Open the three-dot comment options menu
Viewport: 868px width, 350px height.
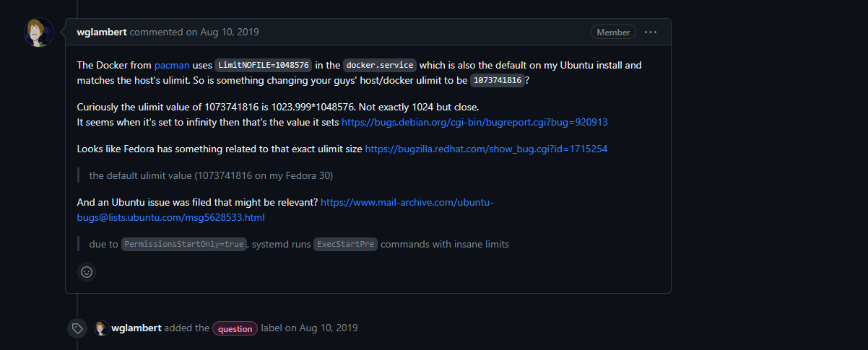651,32
